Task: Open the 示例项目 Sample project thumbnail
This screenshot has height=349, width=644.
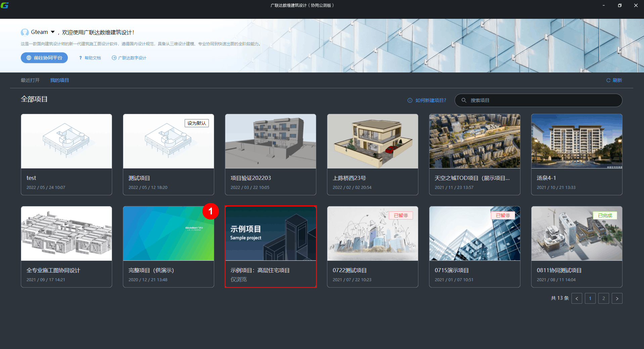Action: coord(271,234)
